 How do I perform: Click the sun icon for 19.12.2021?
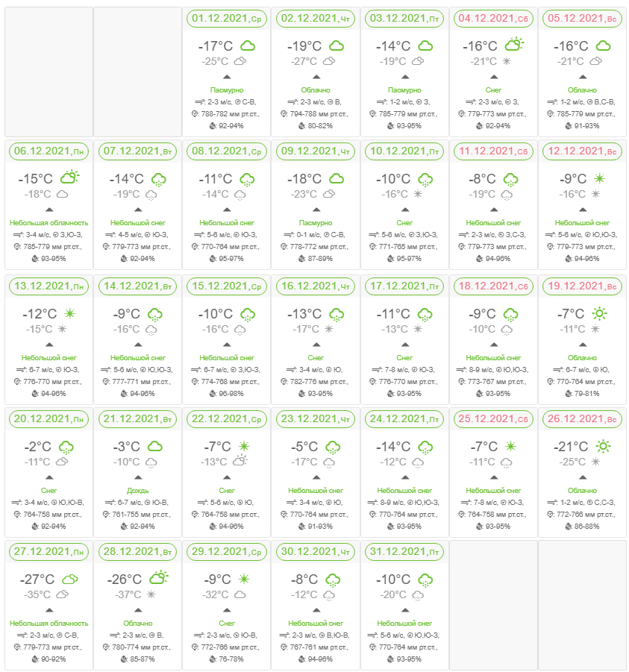599,314
